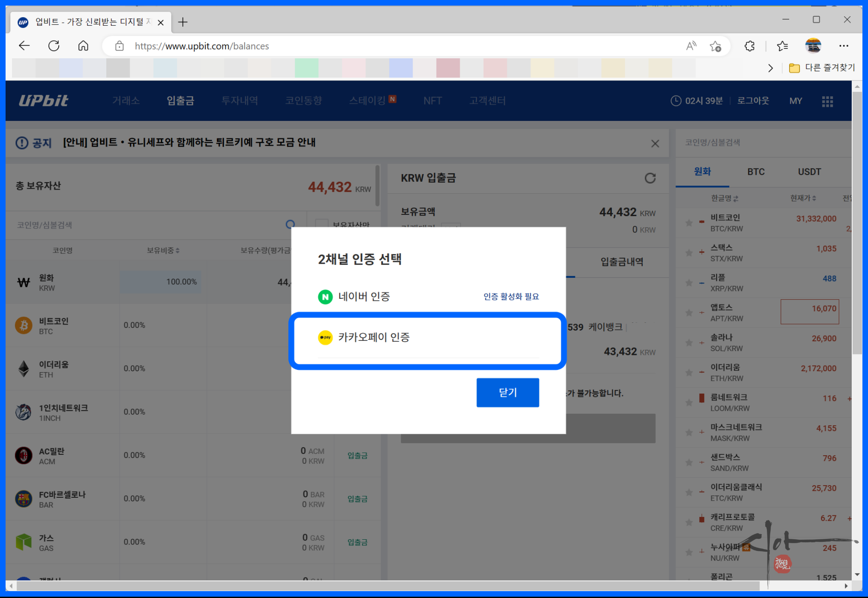Open the apps grid menu icon
Viewport: 868px width, 598px height.
(827, 101)
